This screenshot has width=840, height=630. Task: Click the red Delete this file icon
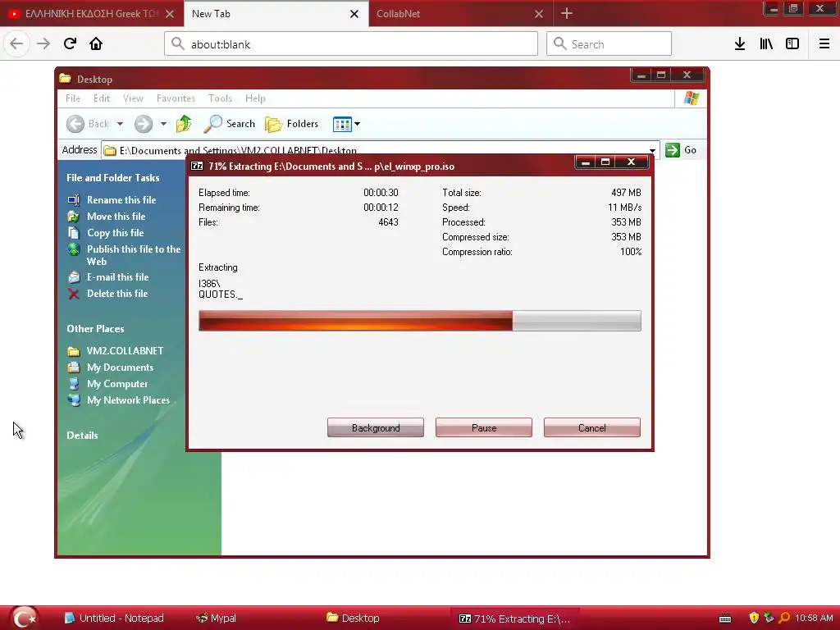pos(74,294)
